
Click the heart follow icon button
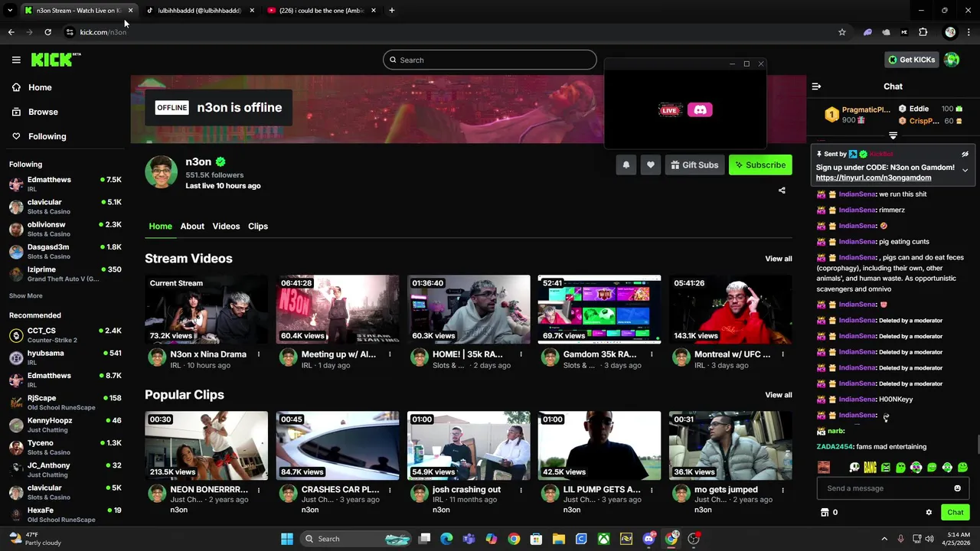pyautogui.click(x=650, y=165)
